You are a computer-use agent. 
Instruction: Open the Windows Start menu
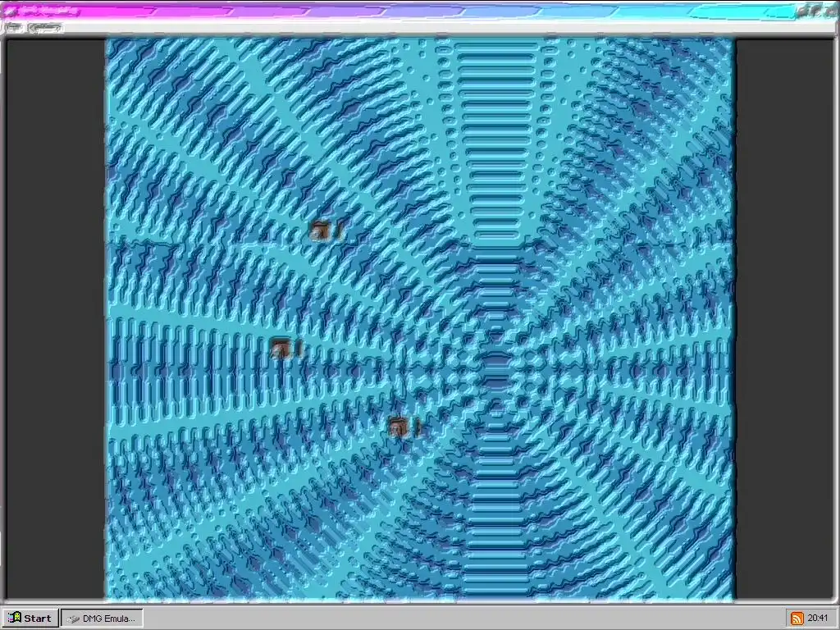click(30, 618)
